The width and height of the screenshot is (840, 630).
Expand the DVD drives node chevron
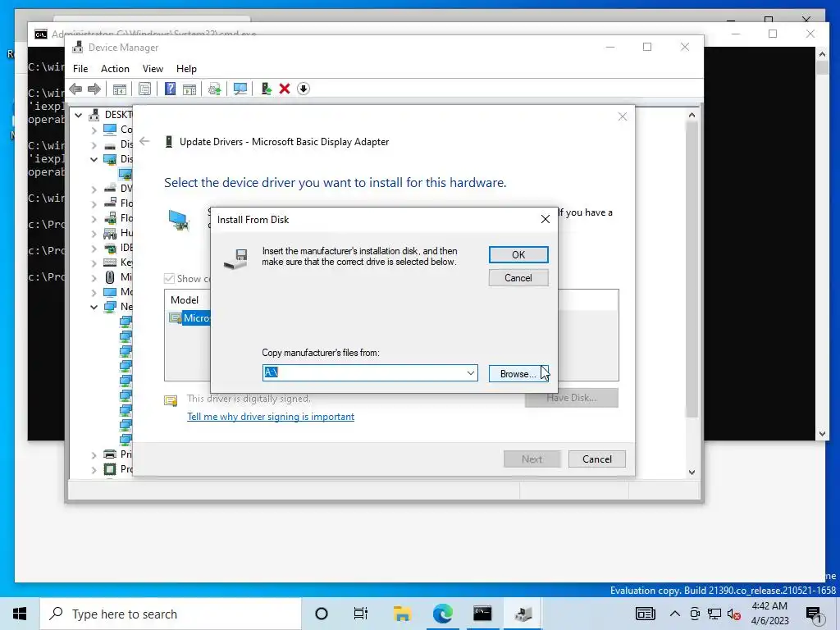click(94, 189)
